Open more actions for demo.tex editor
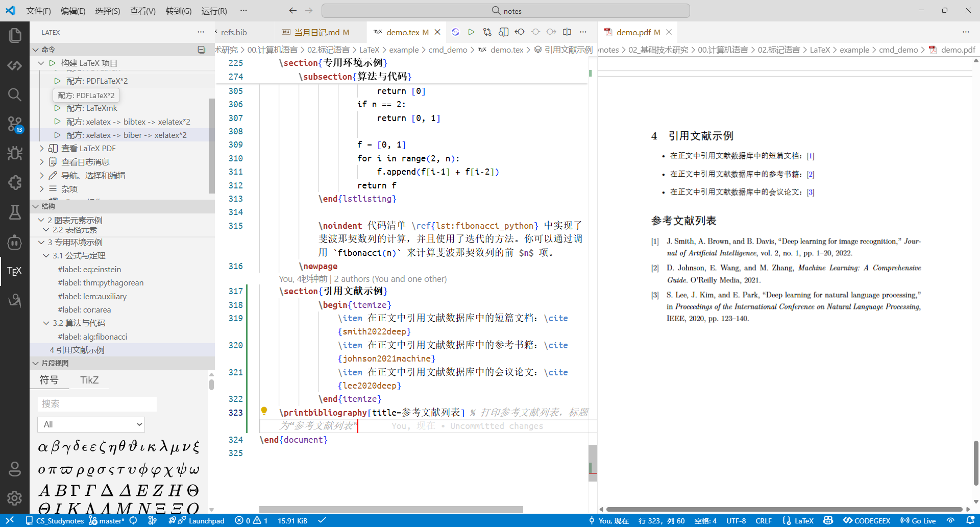The image size is (980, 527). click(x=583, y=32)
